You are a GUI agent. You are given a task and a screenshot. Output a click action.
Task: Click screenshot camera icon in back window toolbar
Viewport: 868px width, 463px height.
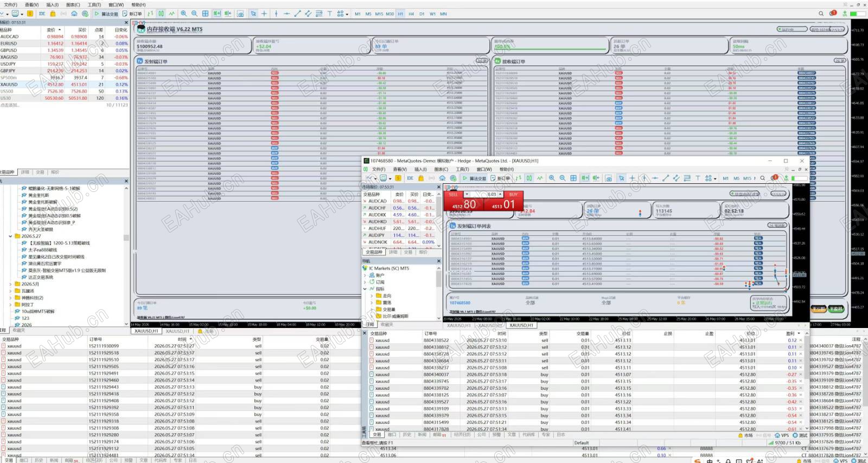240,14
